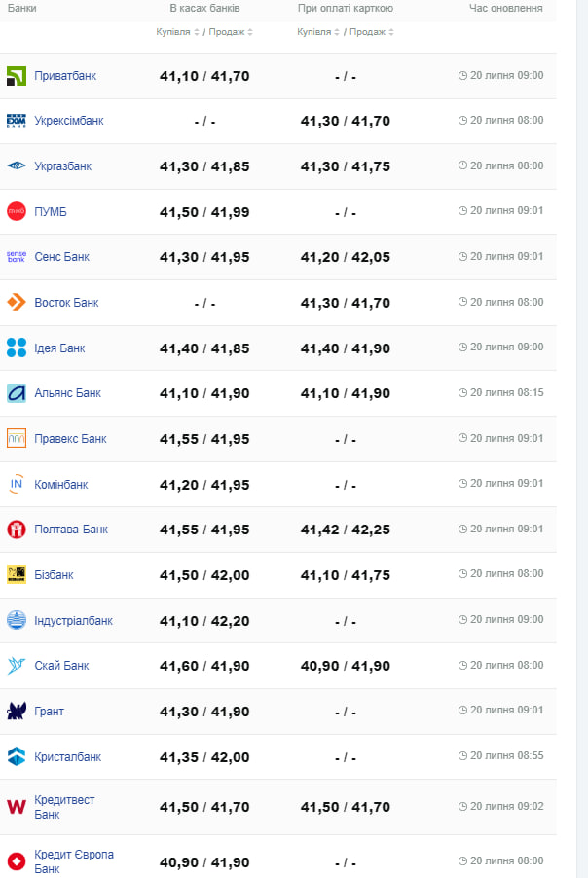Click the Укрексімбанк logo icon

pyautogui.click(x=17, y=121)
